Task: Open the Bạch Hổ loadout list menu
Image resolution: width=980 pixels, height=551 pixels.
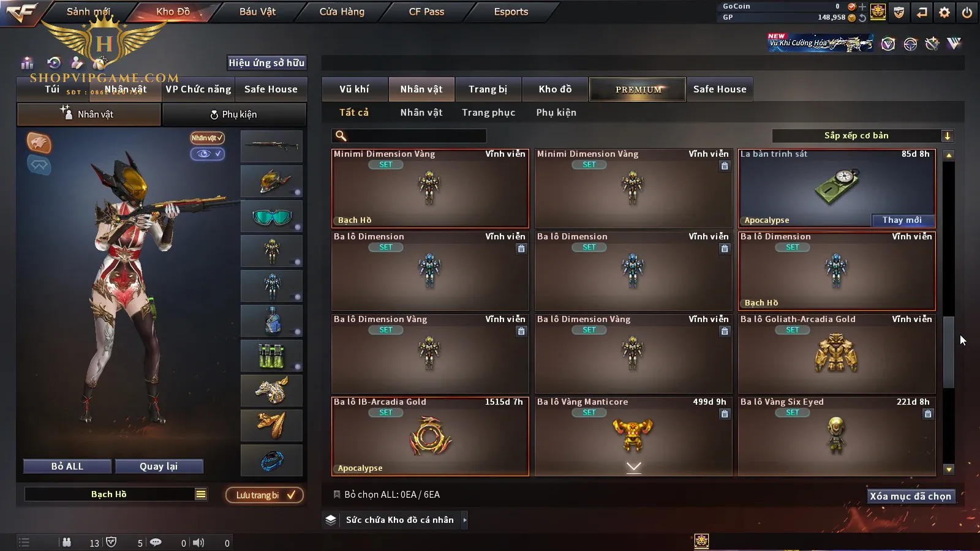Action: (x=201, y=494)
